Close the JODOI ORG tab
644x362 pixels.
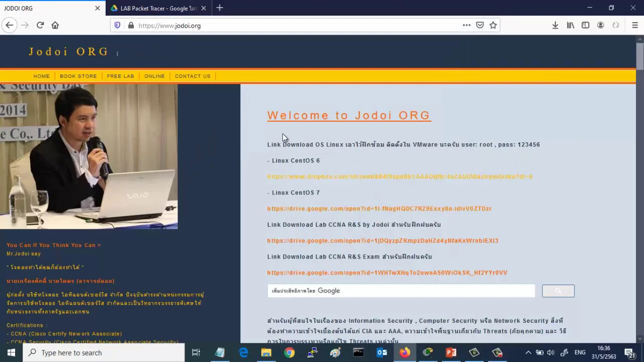(98, 8)
